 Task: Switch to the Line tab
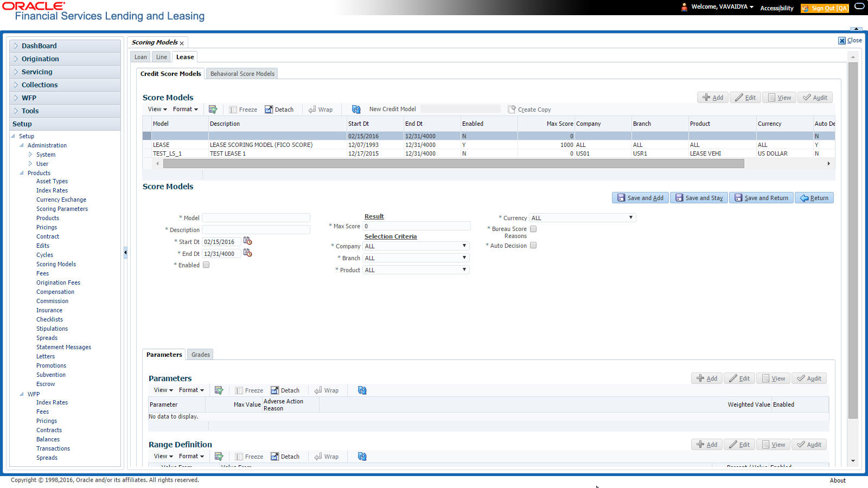point(162,57)
